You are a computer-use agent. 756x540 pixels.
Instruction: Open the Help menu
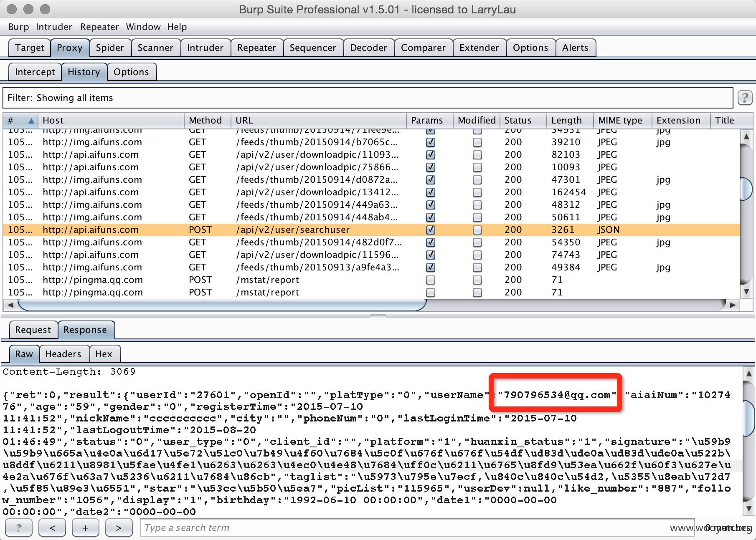tap(177, 27)
